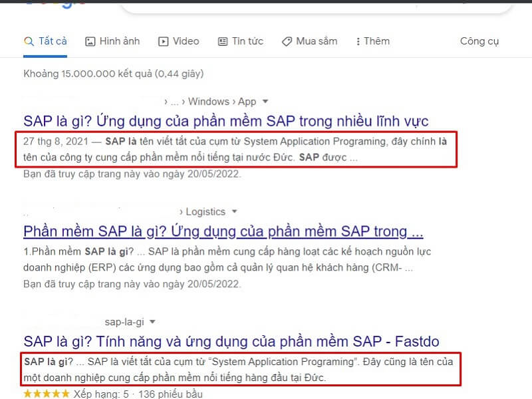Click the image icon beside Hình ảnh
The width and height of the screenshot is (532, 399).
[90, 41]
